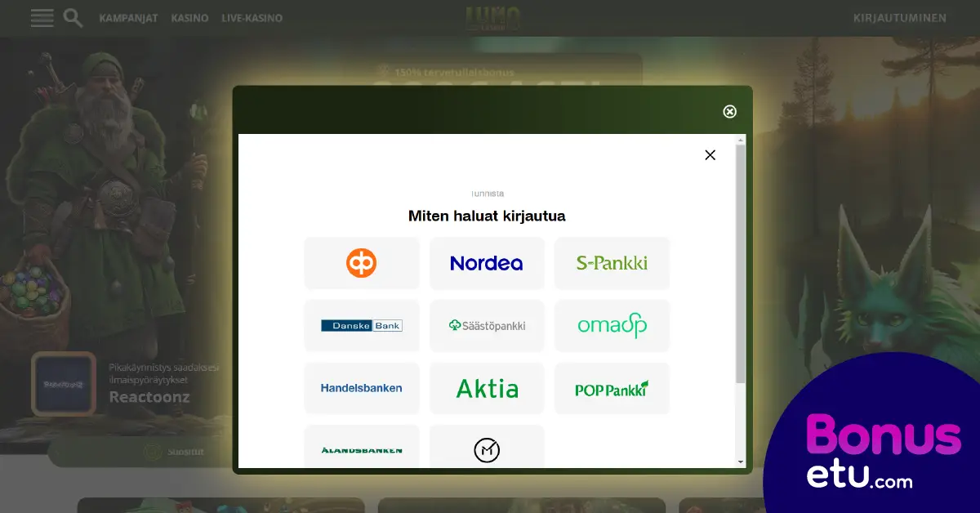Open the hamburger menu icon

point(42,18)
